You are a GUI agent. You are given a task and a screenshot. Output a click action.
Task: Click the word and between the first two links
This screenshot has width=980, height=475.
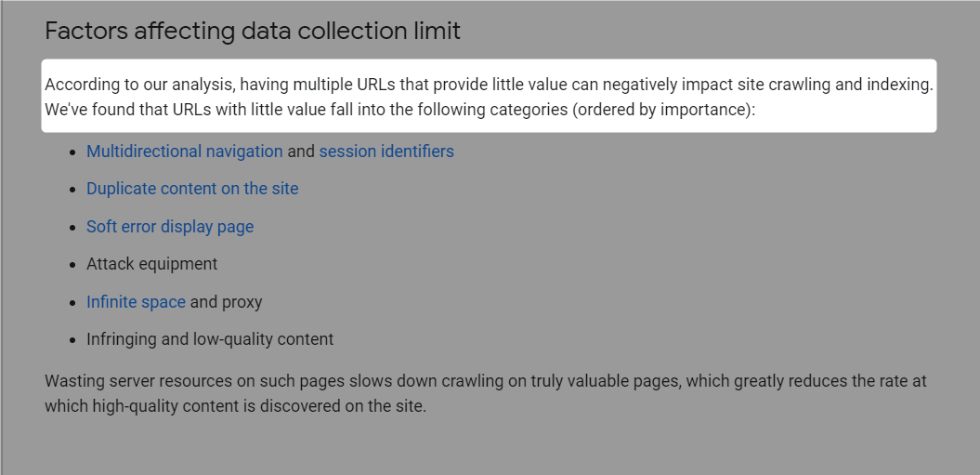click(301, 152)
